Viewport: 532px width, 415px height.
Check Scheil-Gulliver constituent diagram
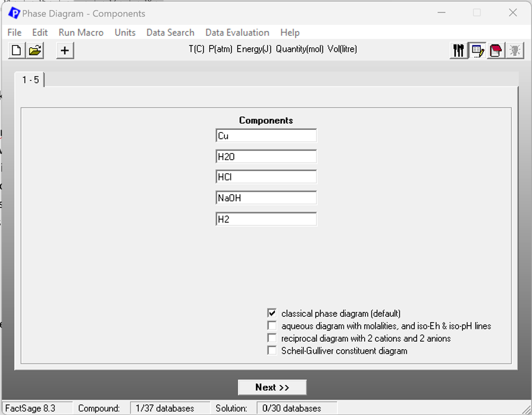[x=272, y=351]
